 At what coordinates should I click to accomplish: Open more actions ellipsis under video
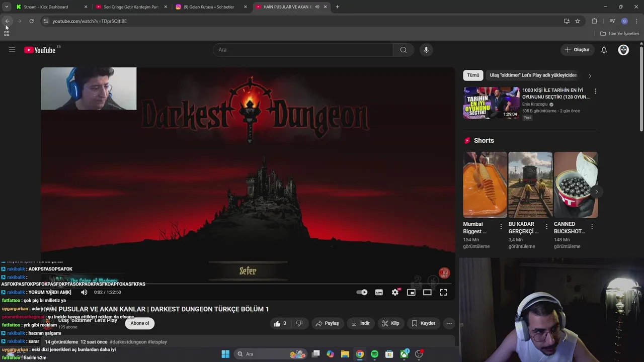coord(449,323)
